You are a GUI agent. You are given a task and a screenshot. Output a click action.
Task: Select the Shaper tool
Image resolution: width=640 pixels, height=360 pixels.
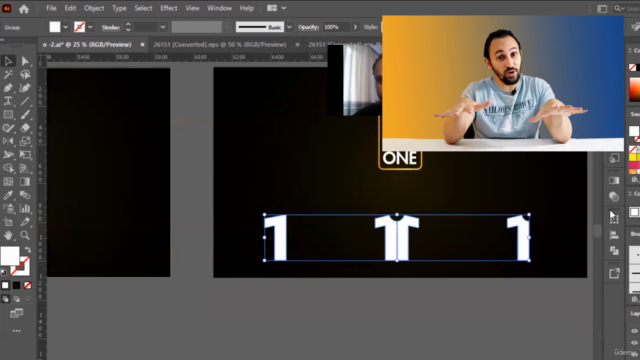[x=8, y=128]
